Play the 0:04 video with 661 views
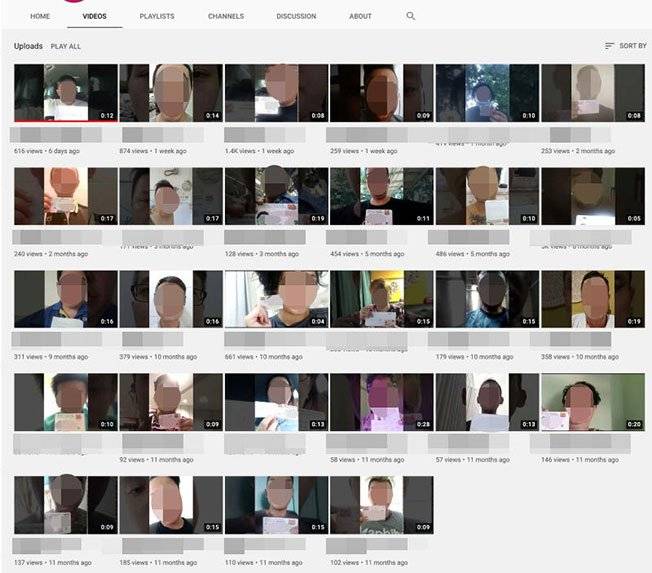 (x=276, y=299)
